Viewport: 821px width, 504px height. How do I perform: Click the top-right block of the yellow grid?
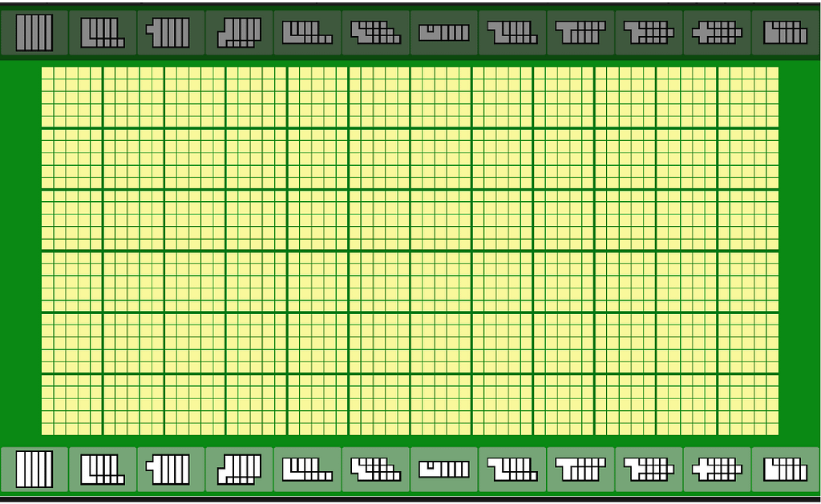tap(748, 97)
